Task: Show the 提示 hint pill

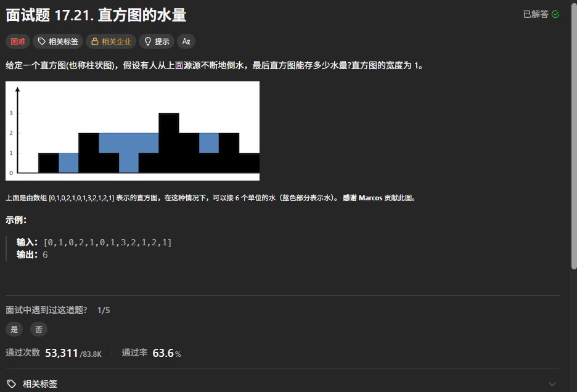Action: pos(157,41)
